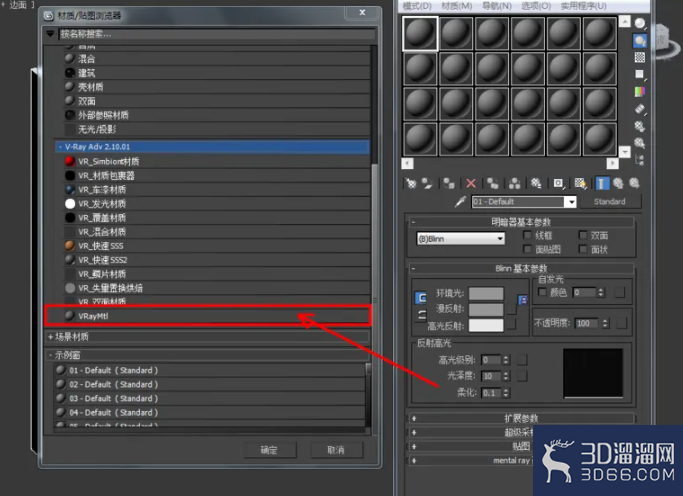
Task: Click Put to Library icon
Action: tap(536, 183)
